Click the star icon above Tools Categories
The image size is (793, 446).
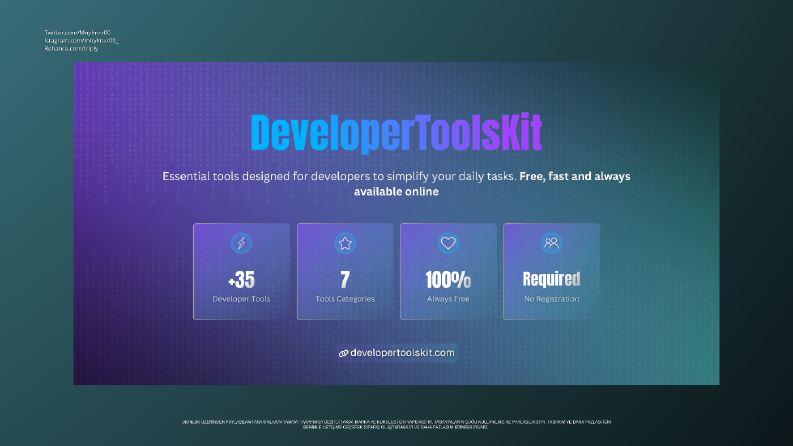click(345, 243)
